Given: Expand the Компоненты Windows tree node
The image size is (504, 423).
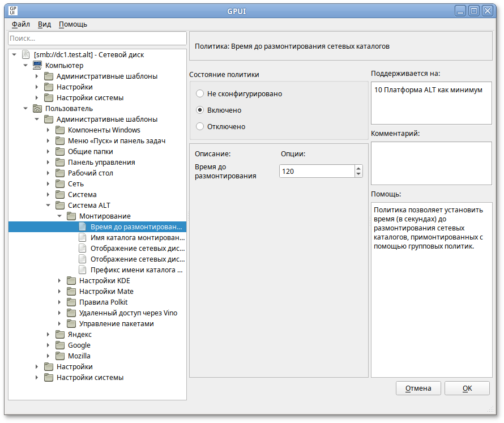Looking at the screenshot, I should [x=48, y=130].
